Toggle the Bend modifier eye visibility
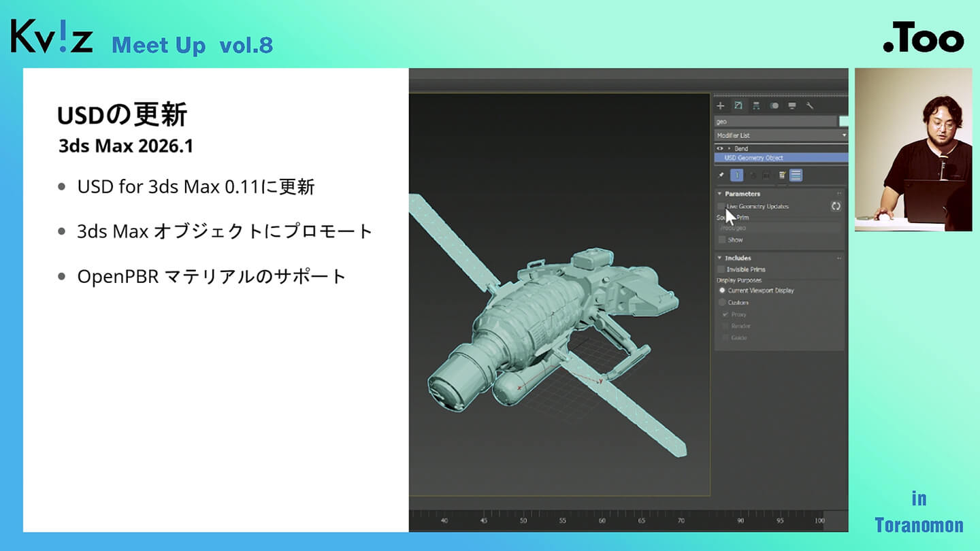The width and height of the screenshot is (980, 551). [x=719, y=148]
